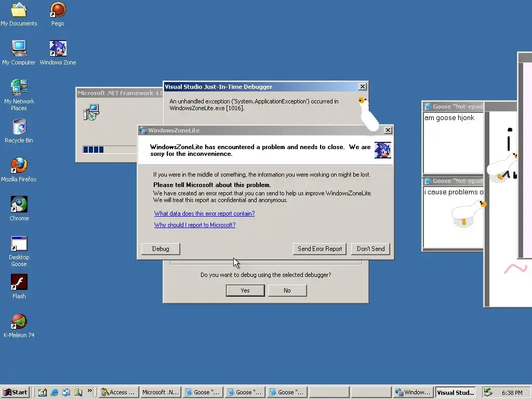Click the unhandled exception message text
This screenshot has height=399, width=532.
pyautogui.click(x=254, y=104)
